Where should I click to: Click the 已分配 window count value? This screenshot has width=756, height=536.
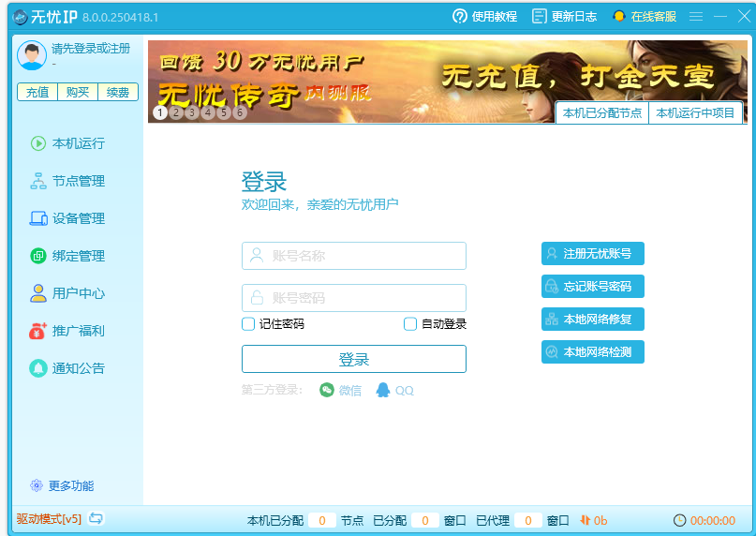tap(424, 521)
